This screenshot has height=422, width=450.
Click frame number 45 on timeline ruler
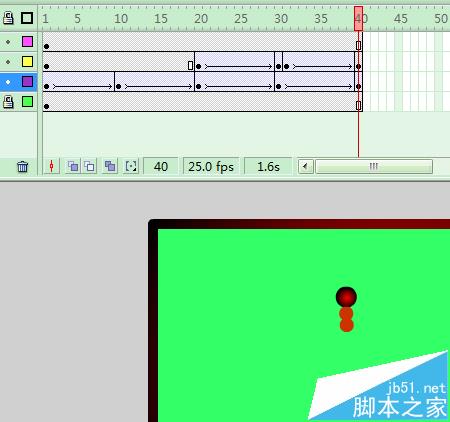(x=401, y=19)
